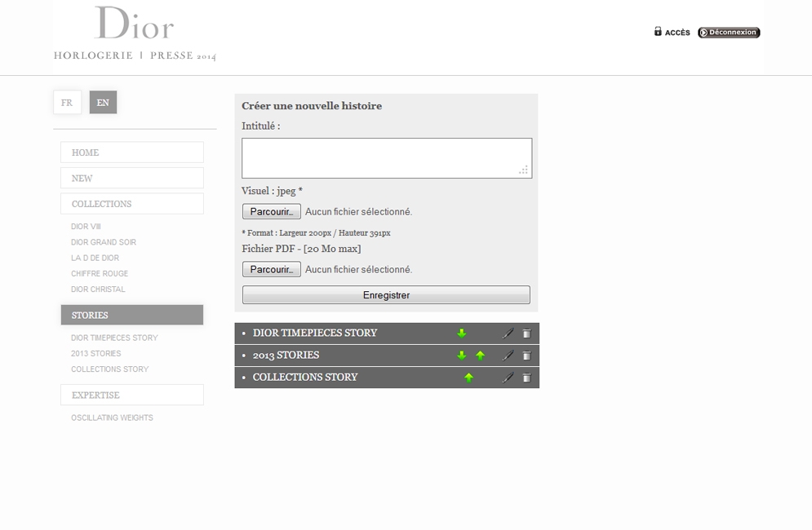Move 2013 STORIES up with green arrow
The image size is (812, 530).
(480, 356)
